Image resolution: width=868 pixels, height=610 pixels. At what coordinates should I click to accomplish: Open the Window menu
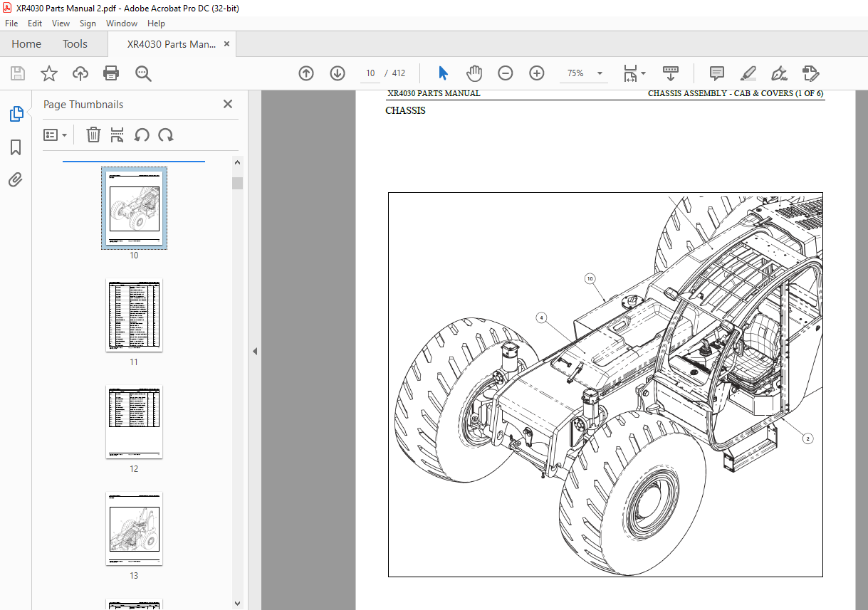pos(122,23)
